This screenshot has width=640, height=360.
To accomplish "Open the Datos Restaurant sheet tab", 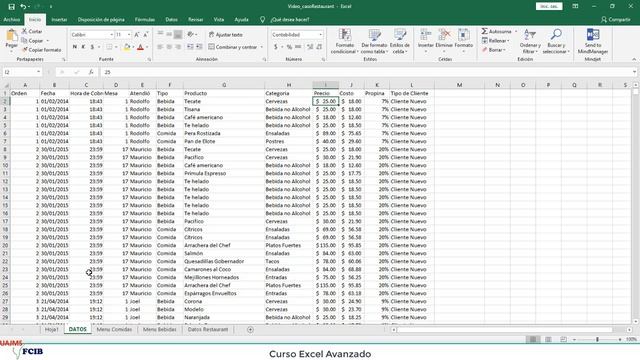I will (x=208, y=329).
